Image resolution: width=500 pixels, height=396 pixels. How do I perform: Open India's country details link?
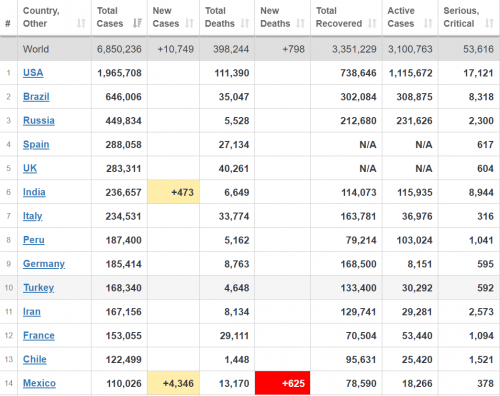coord(34,192)
